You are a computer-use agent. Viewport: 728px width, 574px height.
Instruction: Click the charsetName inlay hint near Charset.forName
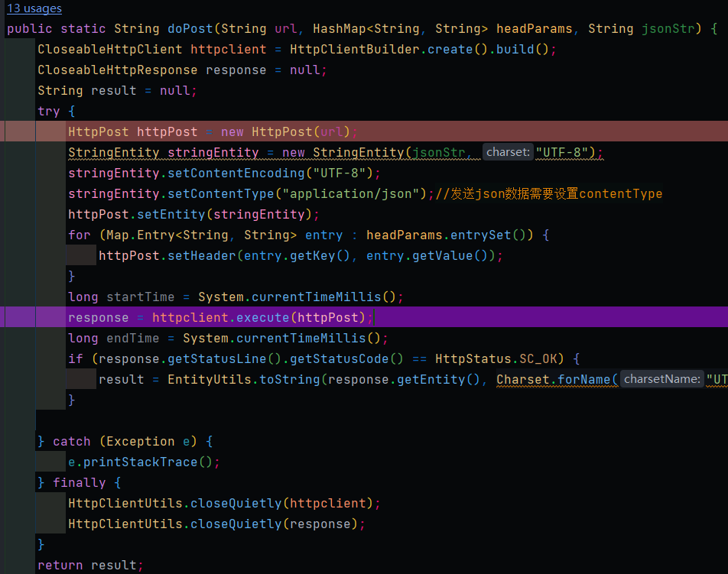click(661, 378)
